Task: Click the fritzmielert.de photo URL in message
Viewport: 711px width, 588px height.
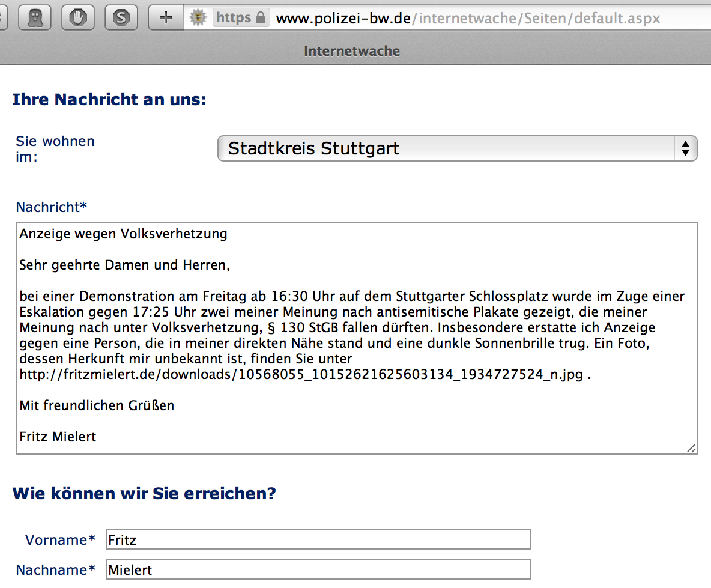Action: pyautogui.click(x=301, y=374)
